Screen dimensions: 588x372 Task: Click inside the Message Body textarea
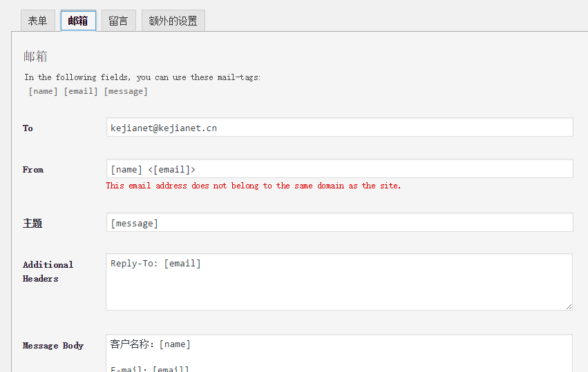[x=339, y=353]
